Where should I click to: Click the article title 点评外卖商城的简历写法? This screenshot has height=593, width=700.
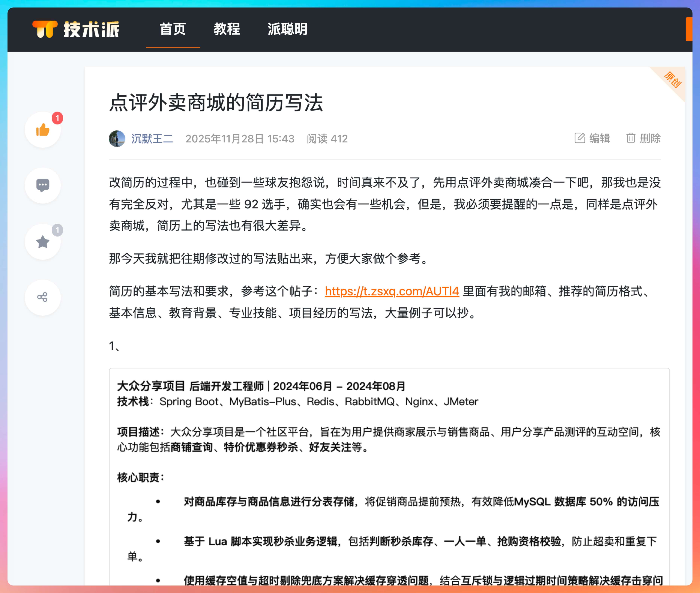click(216, 103)
